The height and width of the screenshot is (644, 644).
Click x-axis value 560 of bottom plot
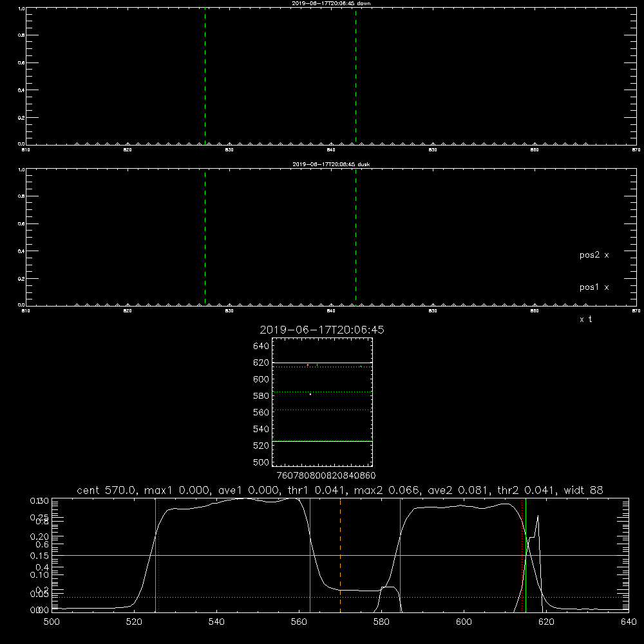(x=299, y=622)
